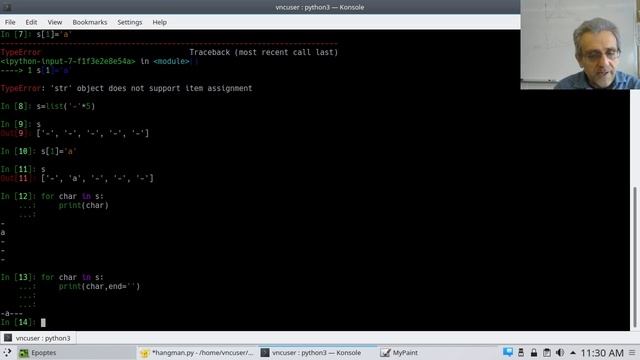This screenshot has height=360, width=640.
Task: Open the View menu
Action: coord(55,22)
